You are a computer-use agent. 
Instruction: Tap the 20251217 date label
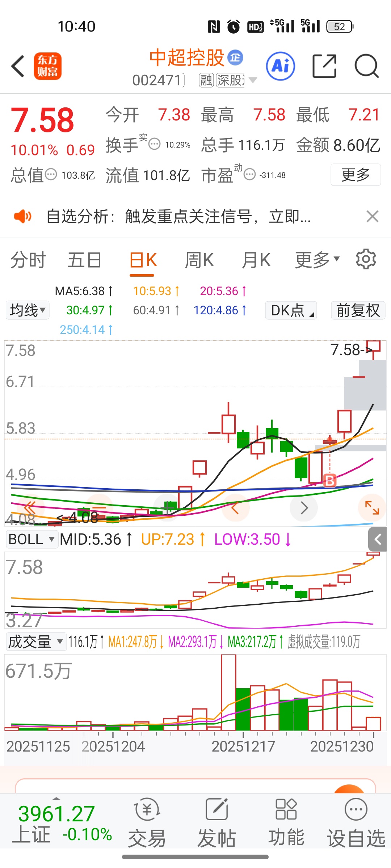pos(243,746)
